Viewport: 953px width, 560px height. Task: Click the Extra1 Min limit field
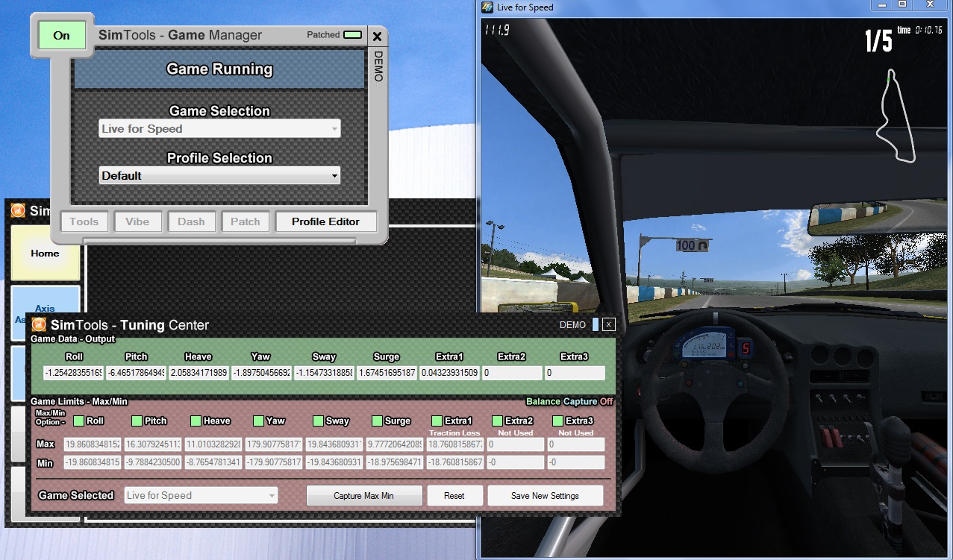pos(456,462)
